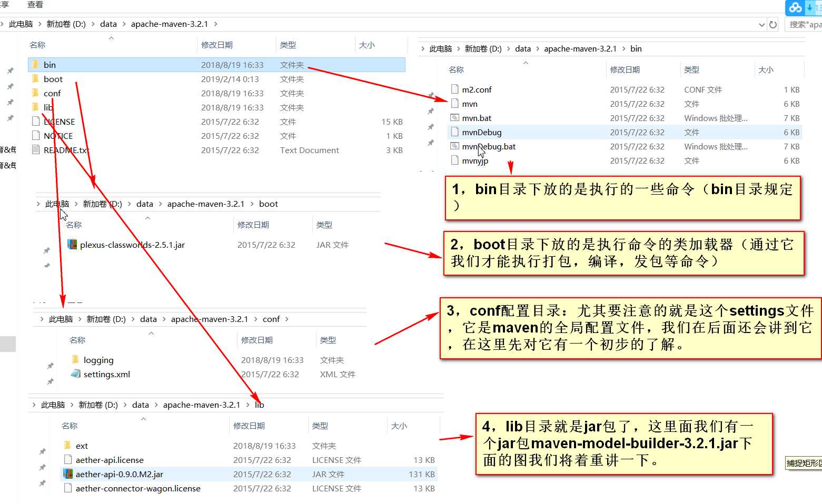
Task: Expand chevron after data in top address bar
Action: pos(124,24)
